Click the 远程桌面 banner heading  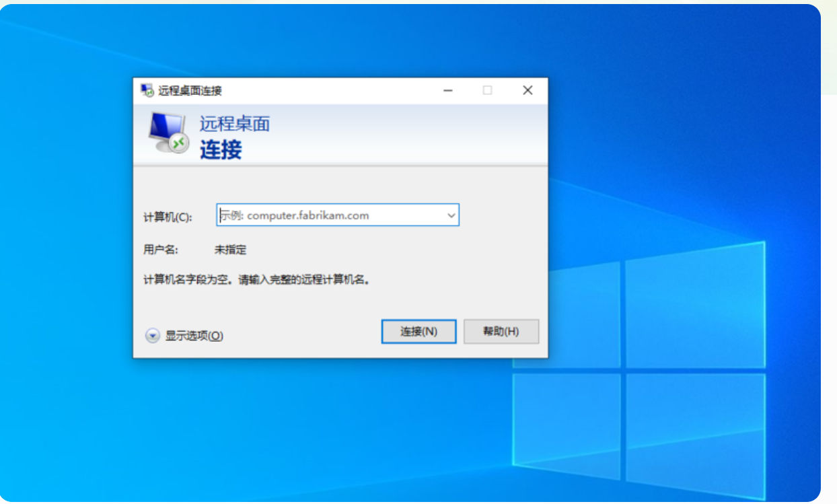pyautogui.click(x=235, y=124)
